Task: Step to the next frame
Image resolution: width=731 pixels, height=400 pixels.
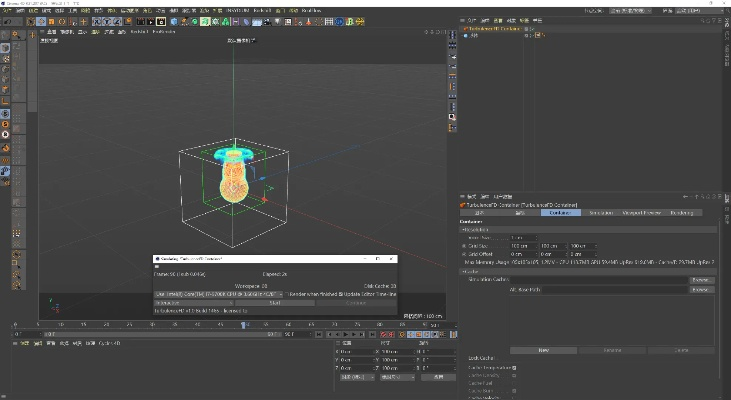Action: (x=354, y=334)
